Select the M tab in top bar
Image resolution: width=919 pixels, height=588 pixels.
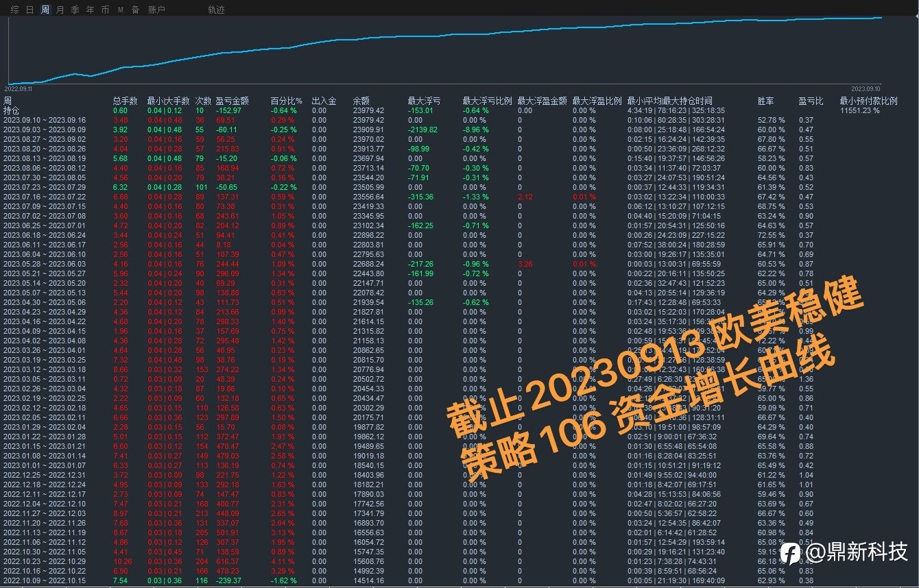point(121,10)
